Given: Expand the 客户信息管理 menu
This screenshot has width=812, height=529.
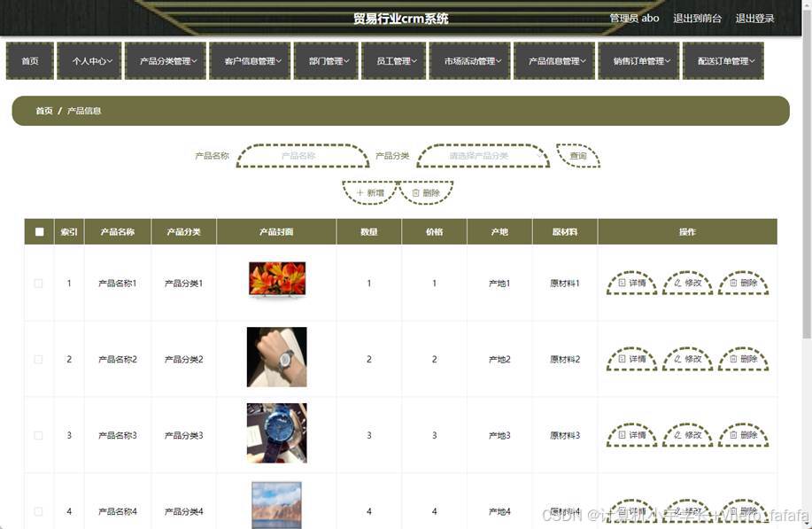Looking at the screenshot, I should [250, 61].
